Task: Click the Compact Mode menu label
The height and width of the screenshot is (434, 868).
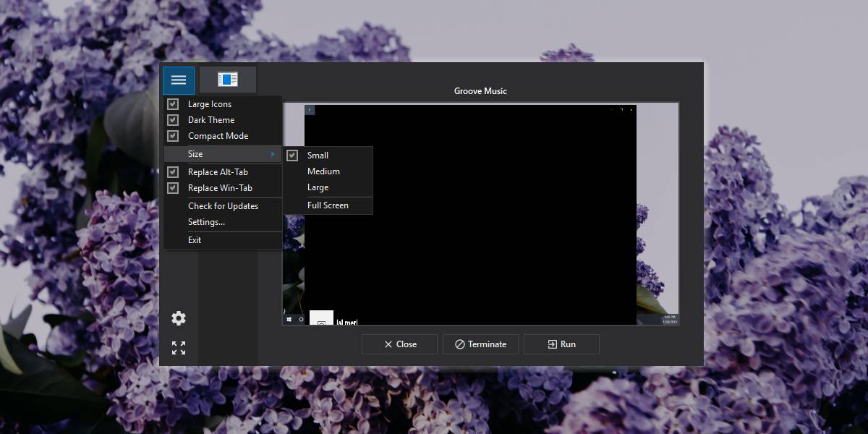Action: 218,136
